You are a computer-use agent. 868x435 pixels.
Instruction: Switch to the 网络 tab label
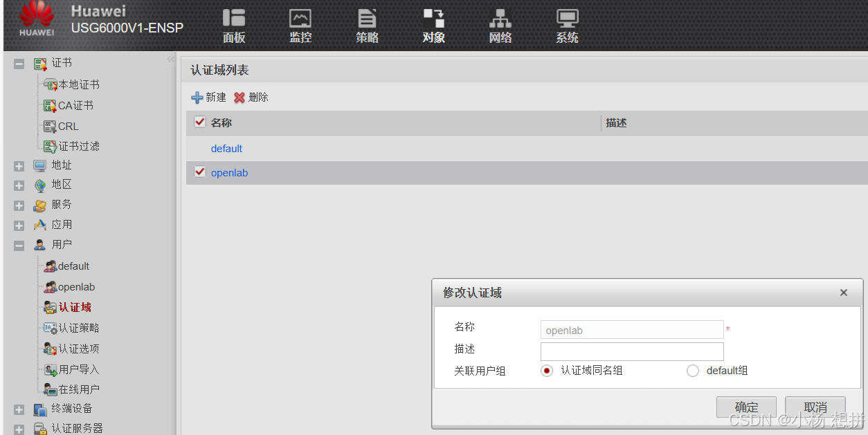(500, 38)
